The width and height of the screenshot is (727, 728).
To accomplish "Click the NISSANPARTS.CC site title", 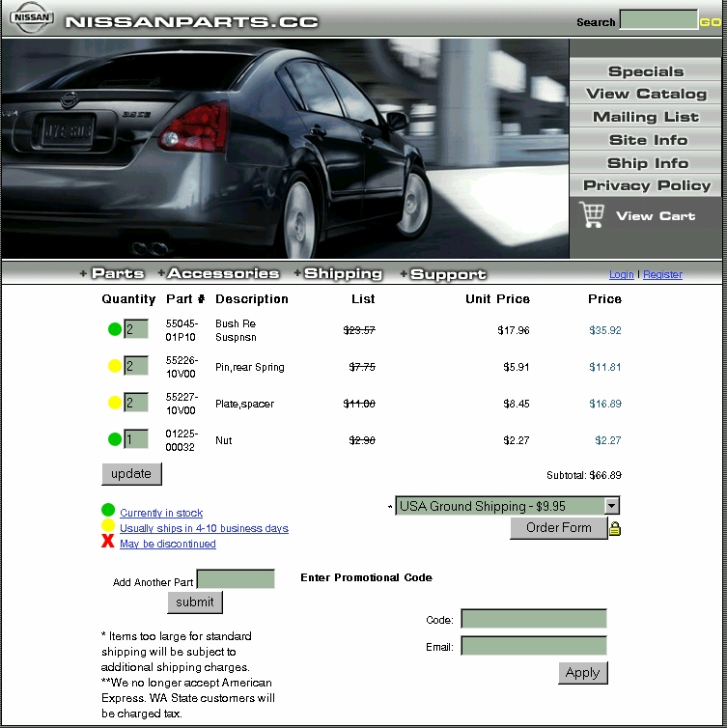I will (192, 22).
